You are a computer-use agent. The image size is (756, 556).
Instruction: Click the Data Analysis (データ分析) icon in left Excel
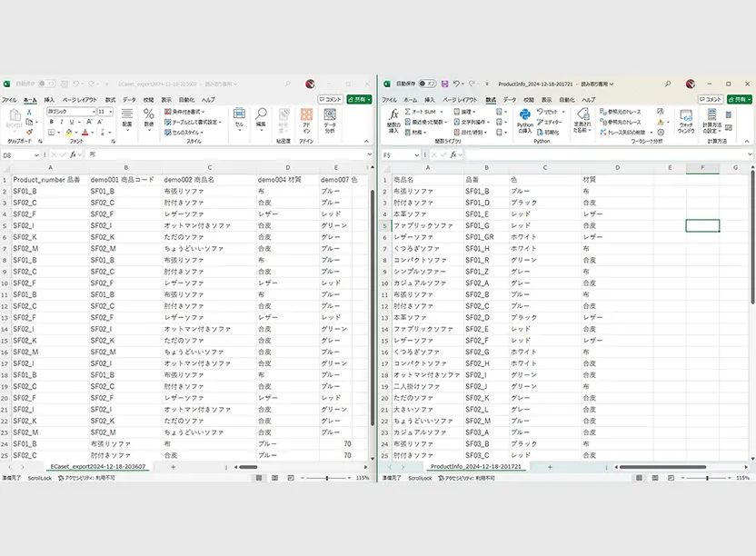[330, 116]
